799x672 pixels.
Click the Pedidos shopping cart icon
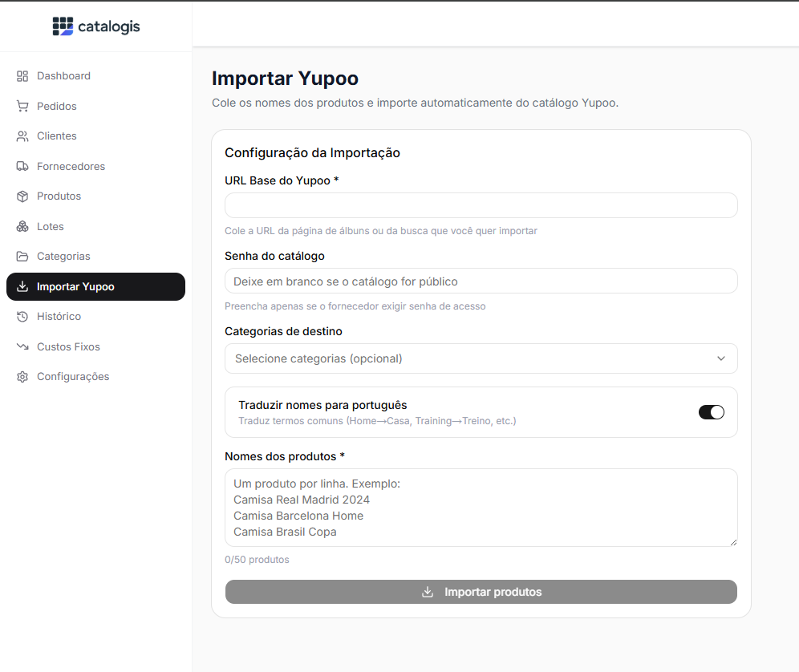22,106
